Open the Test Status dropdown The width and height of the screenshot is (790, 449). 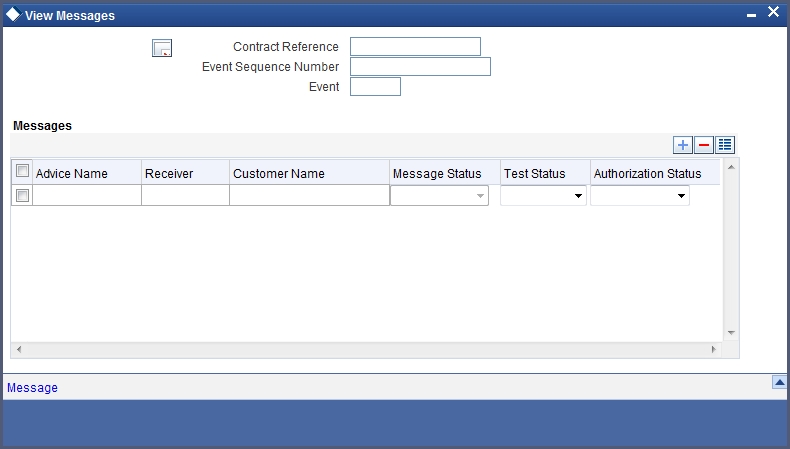543,196
